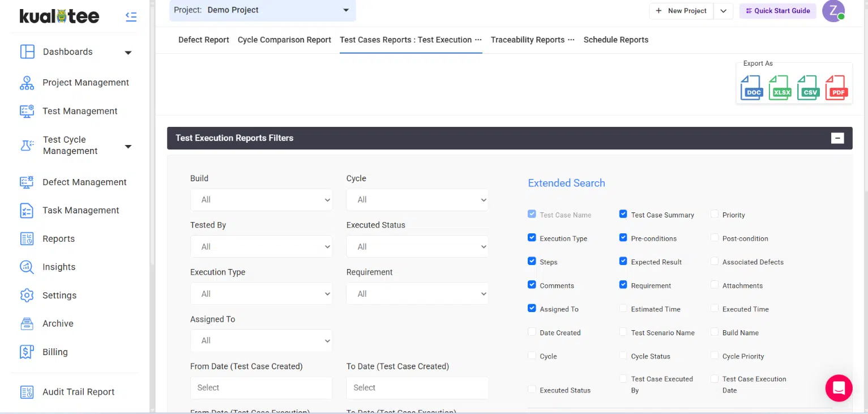This screenshot has height=414, width=868.
Task: Open Defect Management from sidebar
Action: point(84,182)
